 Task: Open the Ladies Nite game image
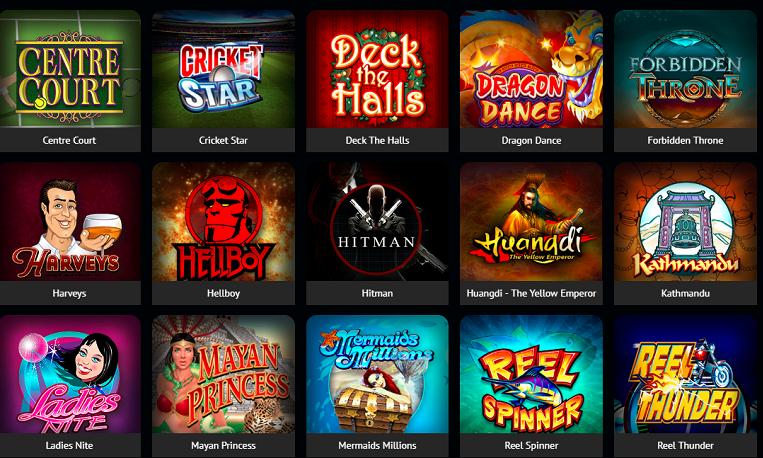pos(70,374)
